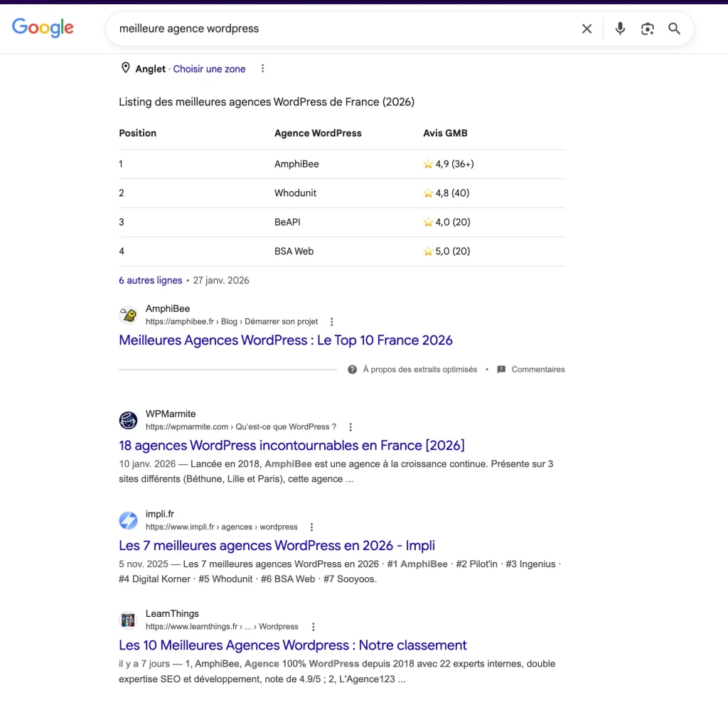
Task: Open 18 agences WordPress incontournables en France
Action: point(291,446)
